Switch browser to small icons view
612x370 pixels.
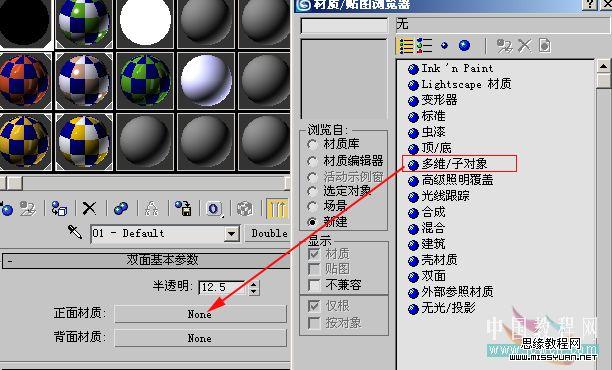444,46
